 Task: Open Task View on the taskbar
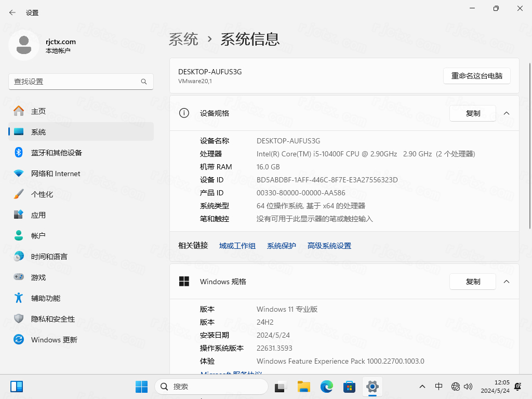click(x=281, y=387)
